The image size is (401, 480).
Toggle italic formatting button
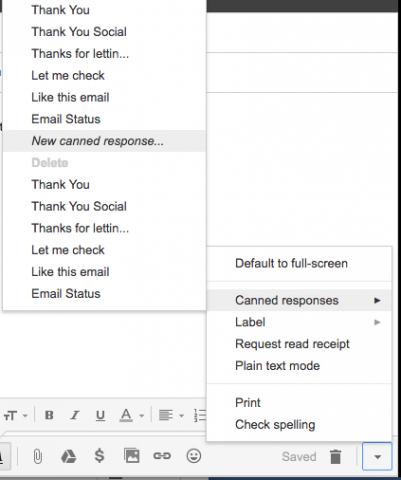pos(75,415)
